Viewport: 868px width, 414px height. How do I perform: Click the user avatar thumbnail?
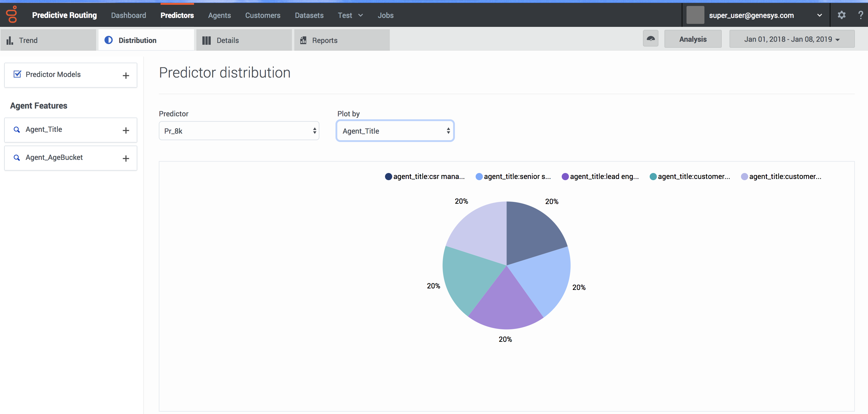tap(695, 15)
